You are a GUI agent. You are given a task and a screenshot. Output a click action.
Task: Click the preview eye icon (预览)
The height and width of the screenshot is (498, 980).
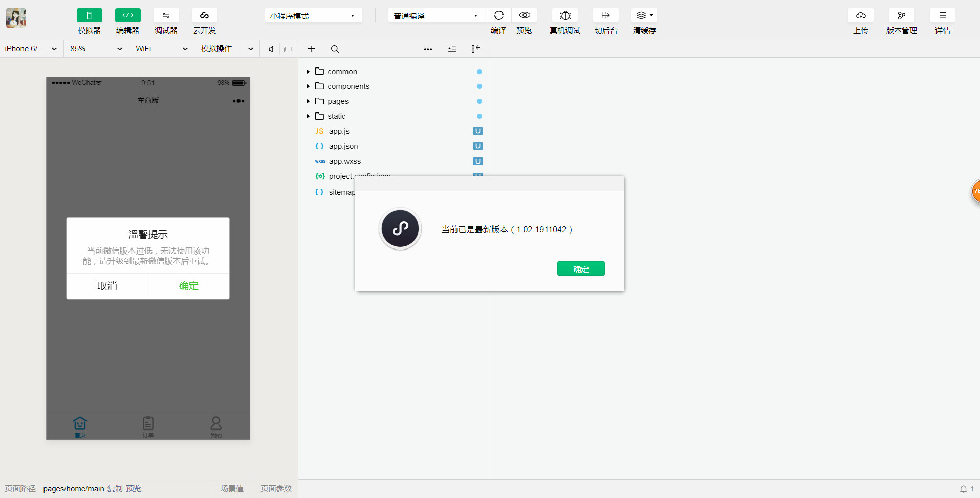pos(524,16)
